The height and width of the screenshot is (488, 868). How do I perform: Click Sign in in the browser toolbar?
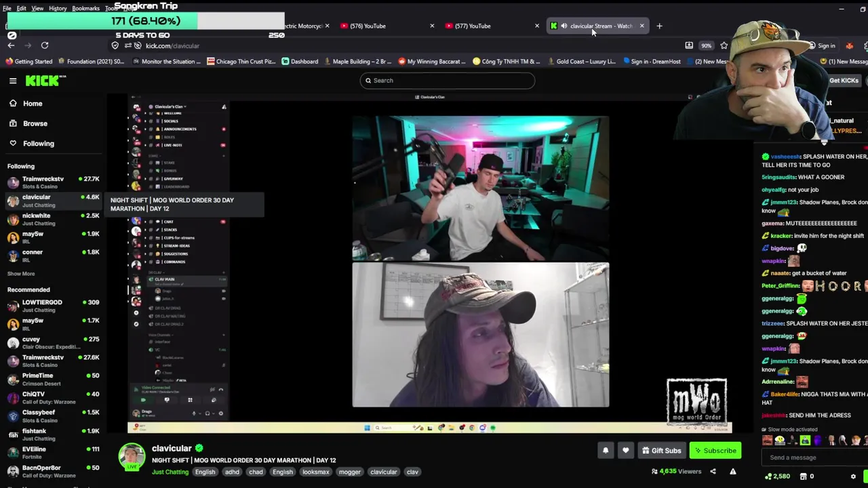coord(821,45)
